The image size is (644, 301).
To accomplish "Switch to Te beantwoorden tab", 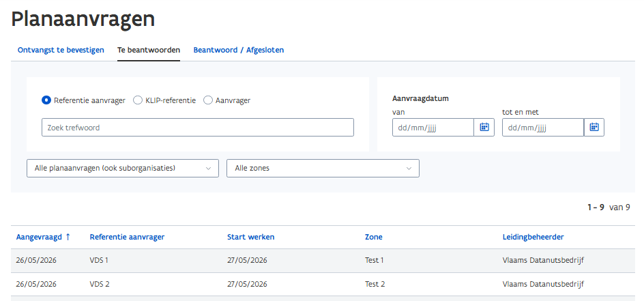I will click(149, 50).
